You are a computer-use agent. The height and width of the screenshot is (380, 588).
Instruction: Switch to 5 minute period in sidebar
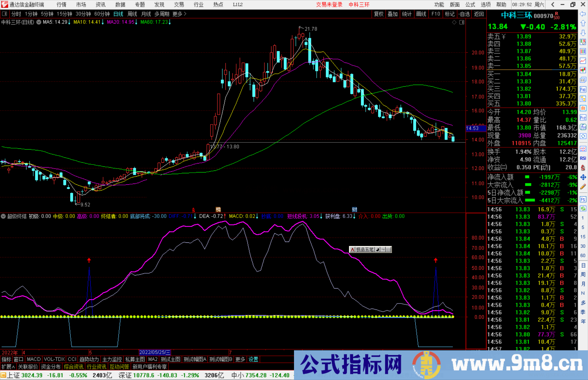pyautogui.click(x=583, y=227)
